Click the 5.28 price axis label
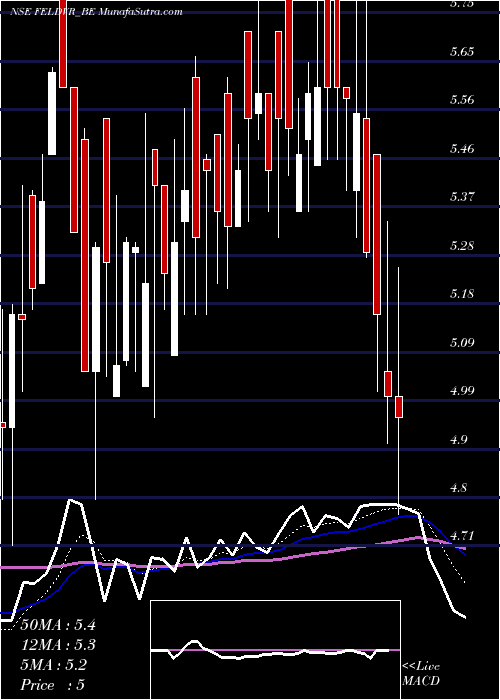Viewport: 500px width, 700px height. pyautogui.click(x=462, y=245)
